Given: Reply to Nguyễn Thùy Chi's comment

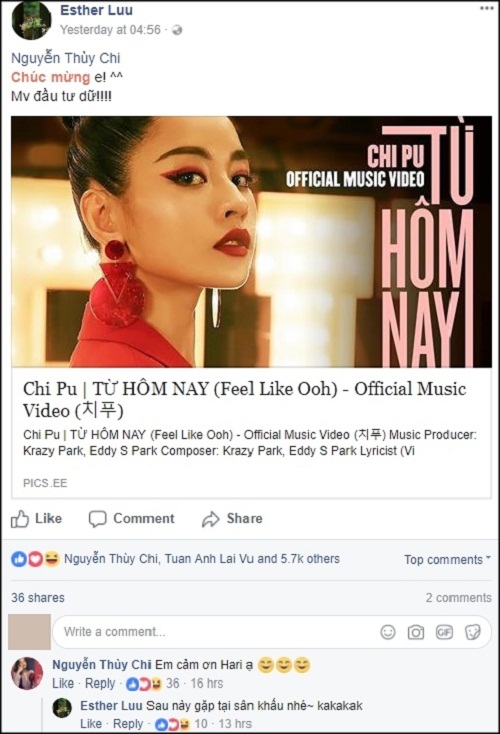Looking at the screenshot, I should point(100,683).
